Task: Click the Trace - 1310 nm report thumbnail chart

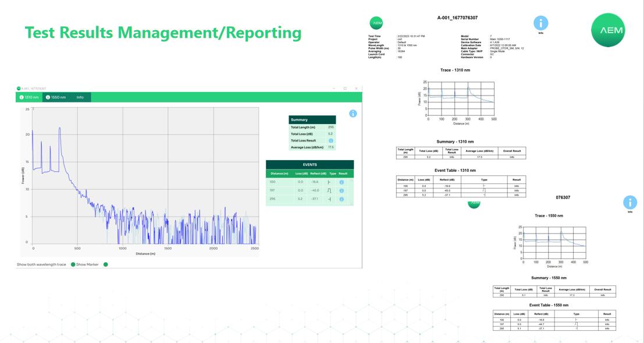Action: click(x=461, y=99)
